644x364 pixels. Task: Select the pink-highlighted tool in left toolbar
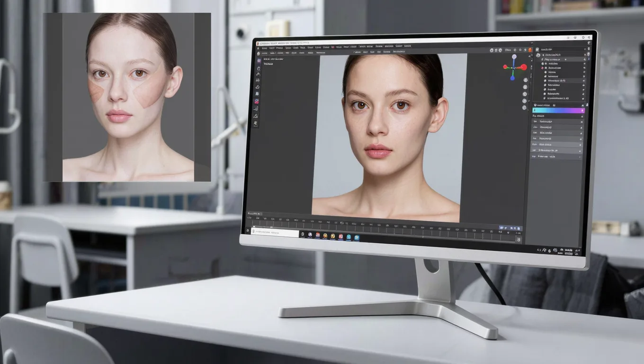click(257, 101)
